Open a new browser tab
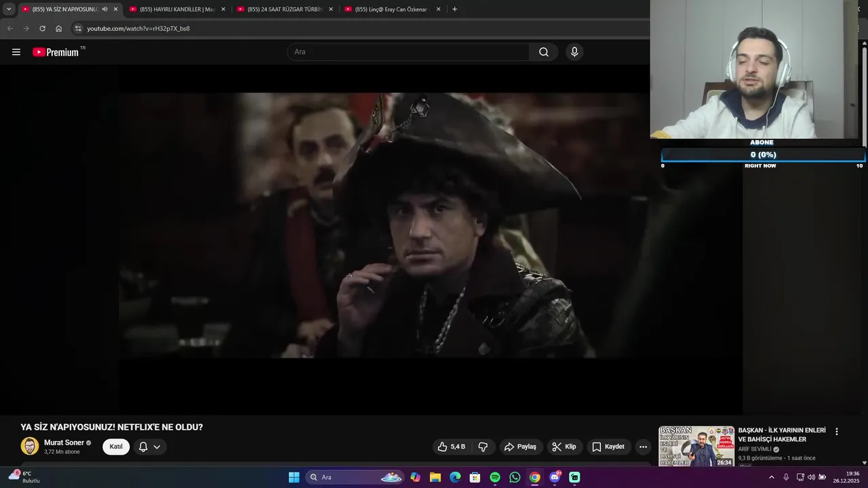Viewport: 868px width, 488px height. (x=454, y=9)
